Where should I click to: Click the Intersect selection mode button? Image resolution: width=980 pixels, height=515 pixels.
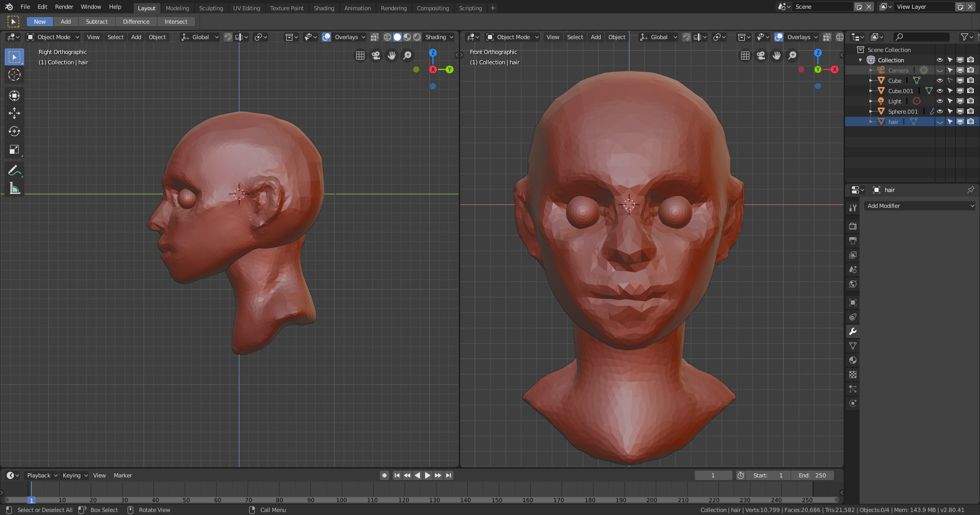pos(176,22)
